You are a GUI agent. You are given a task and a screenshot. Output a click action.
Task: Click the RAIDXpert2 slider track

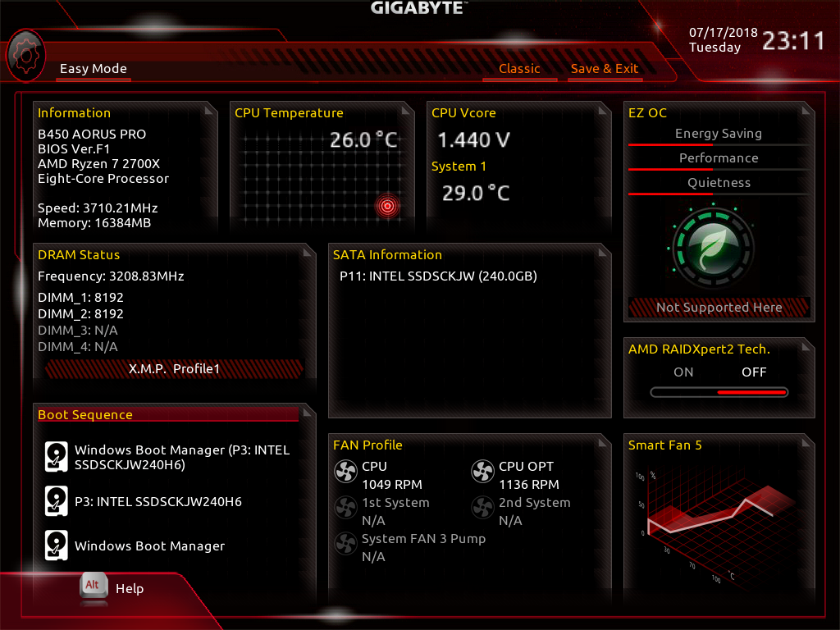pyautogui.click(x=719, y=393)
